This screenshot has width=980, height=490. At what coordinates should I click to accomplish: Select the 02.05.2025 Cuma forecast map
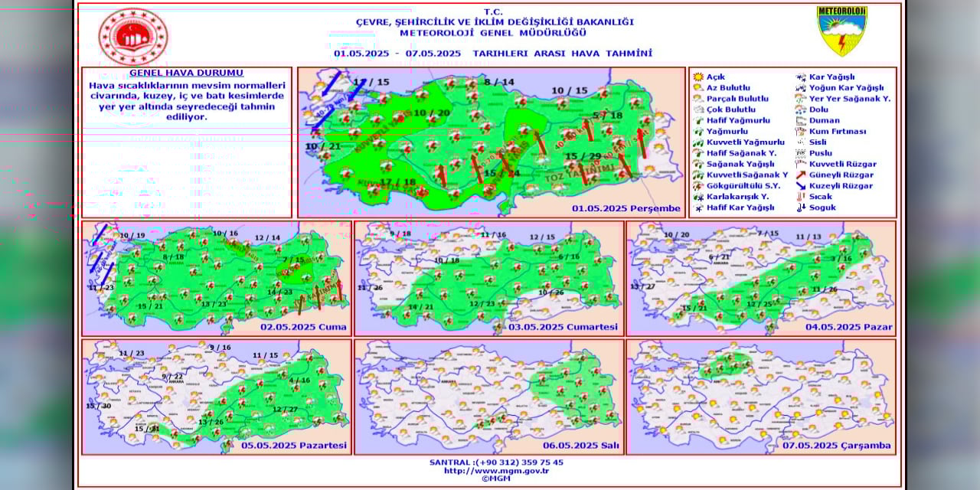(217, 278)
